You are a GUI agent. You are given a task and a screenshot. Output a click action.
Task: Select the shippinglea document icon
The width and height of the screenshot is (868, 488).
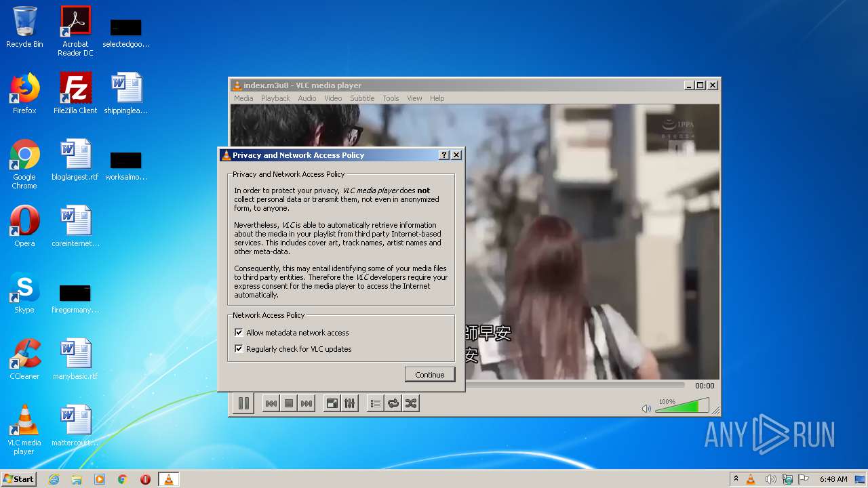click(x=126, y=94)
